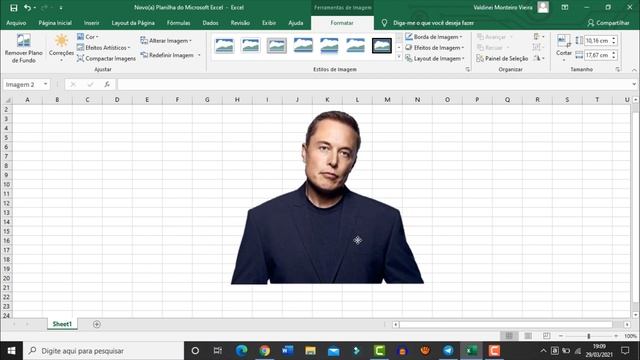Viewport: 640px width, 360px height.
Task: Click into the formula bar
Action: (374, 84)
